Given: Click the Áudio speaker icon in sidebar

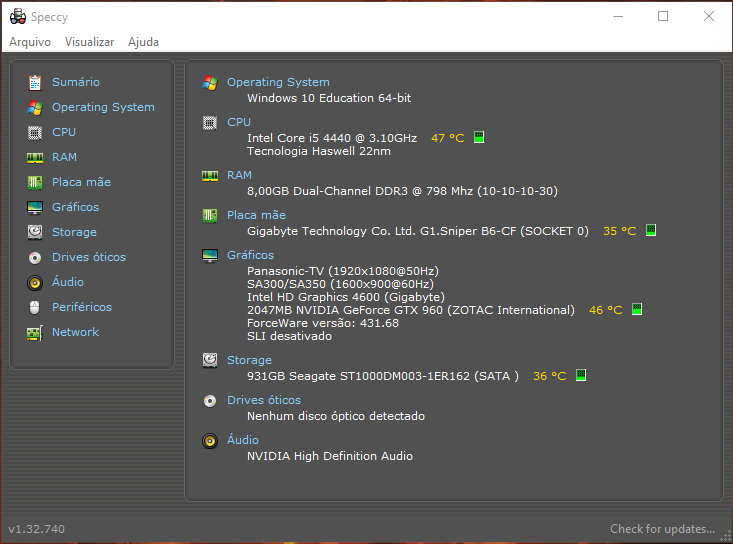Looking at the screenshot, I should pyautogui.click(x=35, y=282).
